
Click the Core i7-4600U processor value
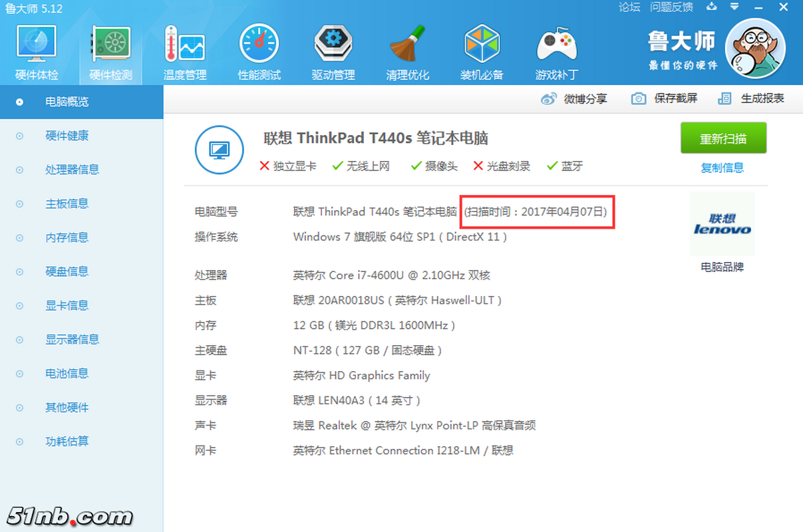tap(392, 275)
